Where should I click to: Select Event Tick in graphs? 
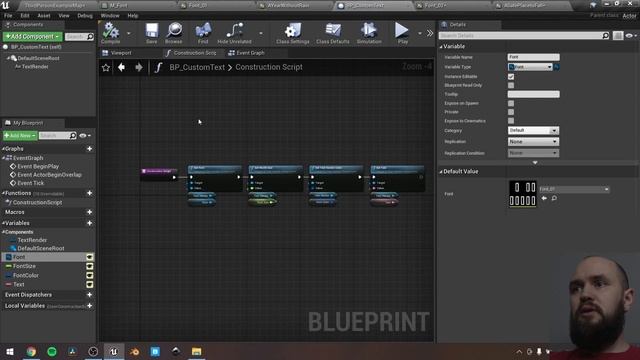tap(31, 183)
